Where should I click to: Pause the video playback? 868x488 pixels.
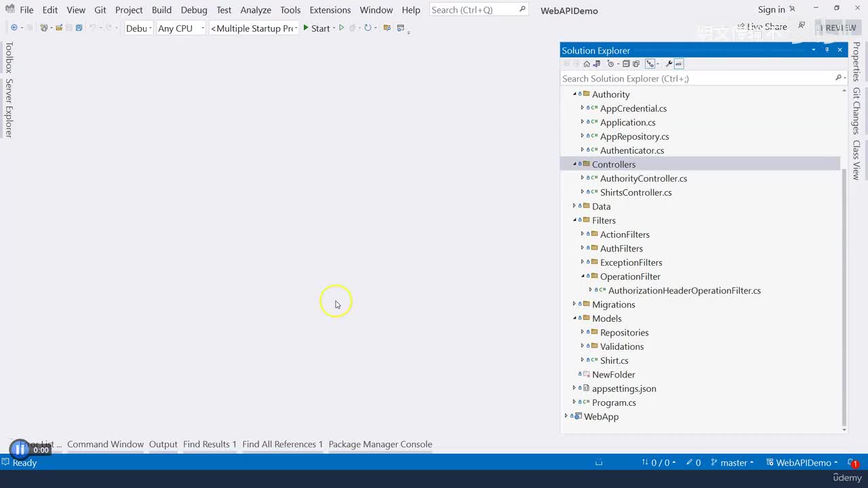tap(20, 449)
